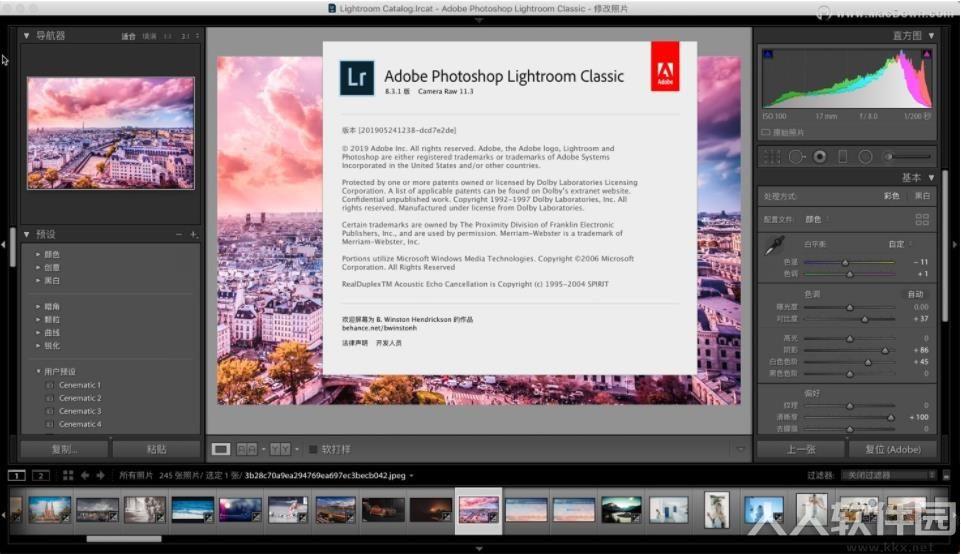Open main window display button 1
The width and height of the screenshot is (961, 554).
(17, 476)
